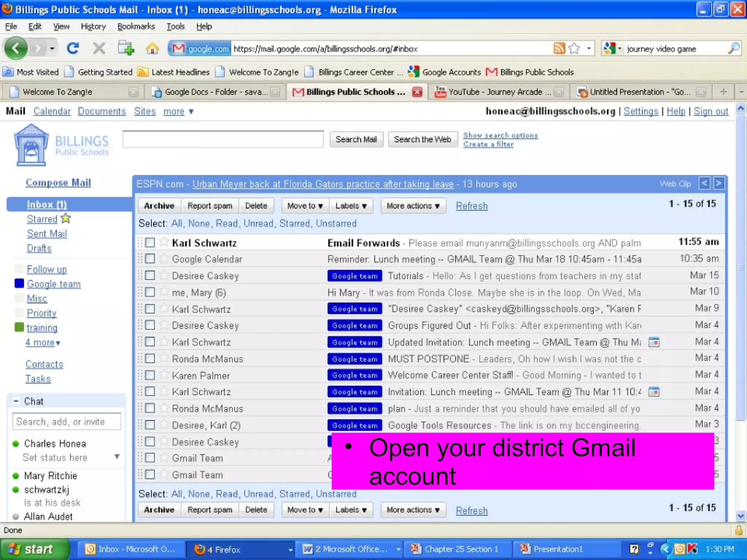747x560 pixels.
Task: Click the mail search input field
Action: point(223,139)
